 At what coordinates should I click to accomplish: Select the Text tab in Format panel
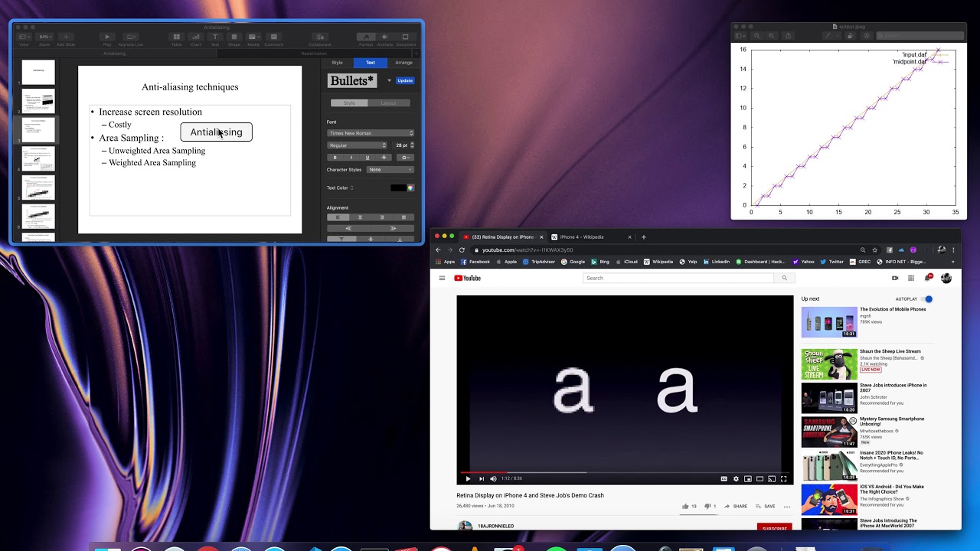(x=371, y=63)
